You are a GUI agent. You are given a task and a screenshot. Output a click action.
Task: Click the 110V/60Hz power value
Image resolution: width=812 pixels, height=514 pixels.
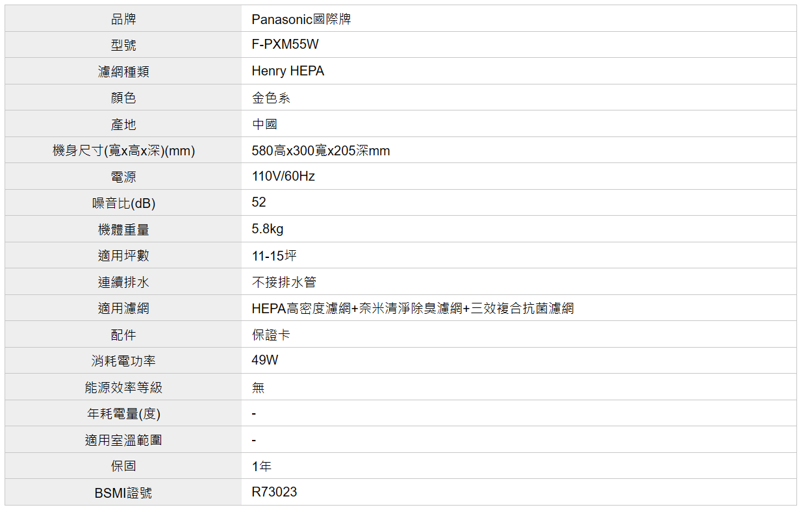click(x=283, y=177)
